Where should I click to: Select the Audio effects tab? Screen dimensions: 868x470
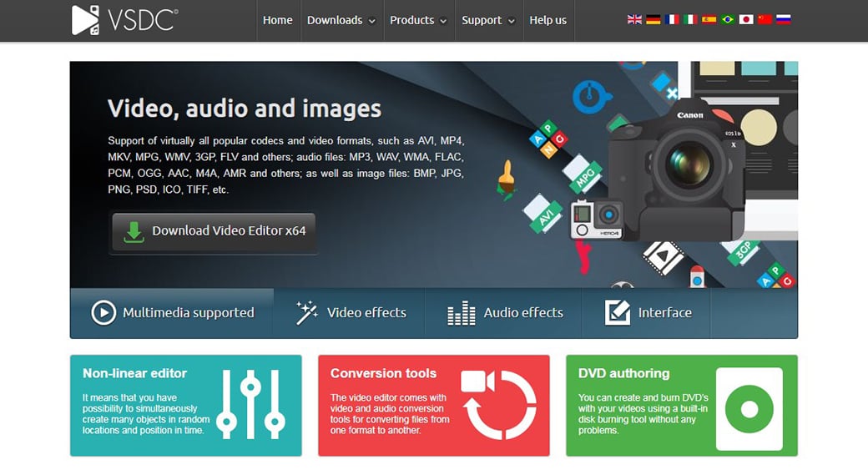[x=505, y=313]
